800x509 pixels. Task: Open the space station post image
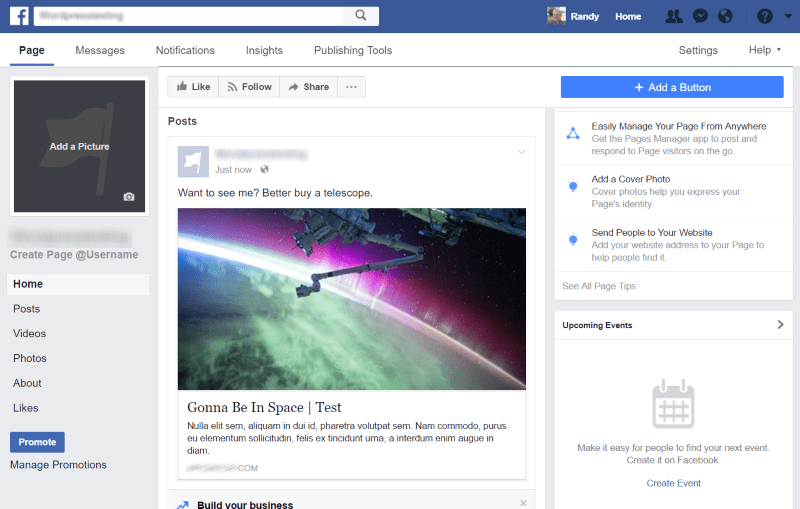[351, 298]
